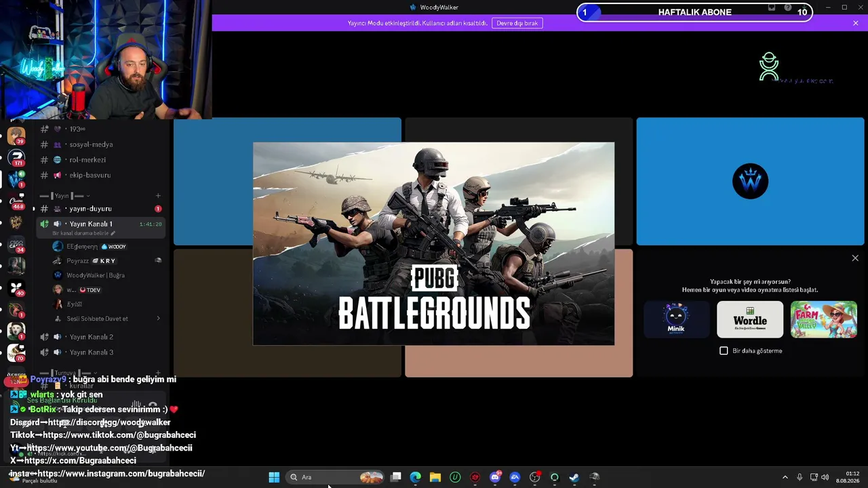Screen dimensions: 868x488
Task: Join voice channel Yayın Kanalı 2
Action: pyautogui.click(x=100, y=337)
